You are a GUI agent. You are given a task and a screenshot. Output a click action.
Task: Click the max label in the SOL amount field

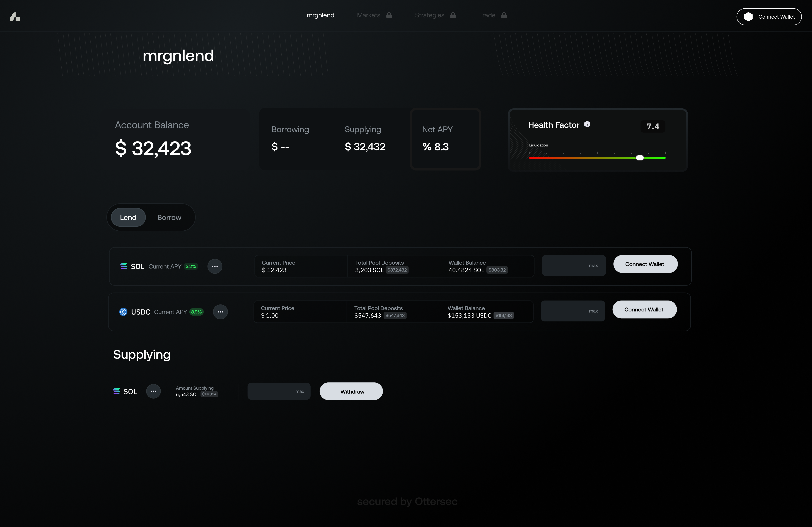point(594,265)
